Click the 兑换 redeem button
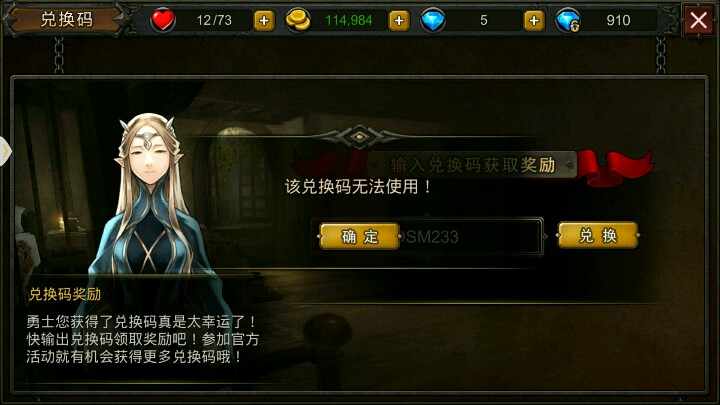Image resolution: width=720 pixels, height=405 pixels. coord(598,236)
